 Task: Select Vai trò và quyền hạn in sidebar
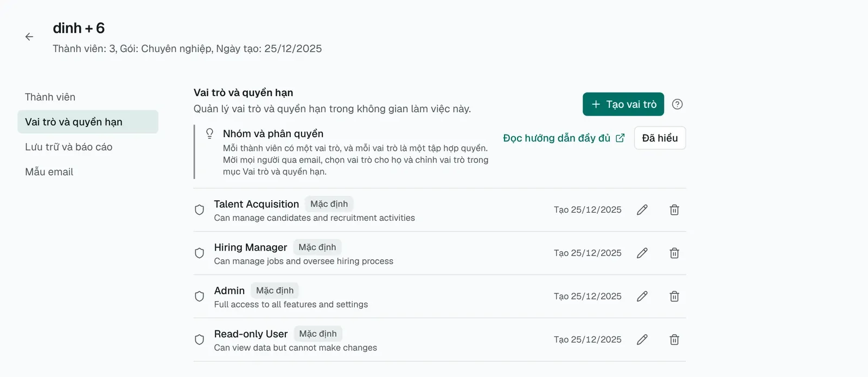(88, 122)
